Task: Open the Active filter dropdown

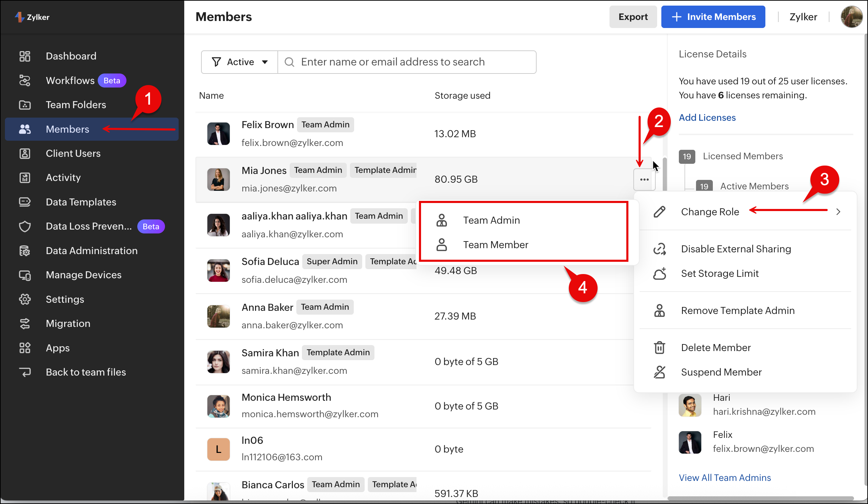Action: click(x=240, y=62)
